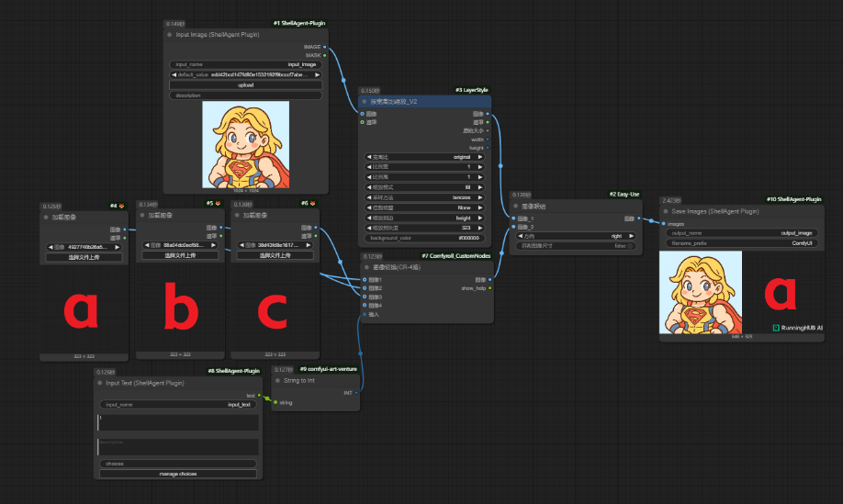This screenshot has height=504, width=843.
Task: Click the file upload button on node #4
Action: [84, 258]
